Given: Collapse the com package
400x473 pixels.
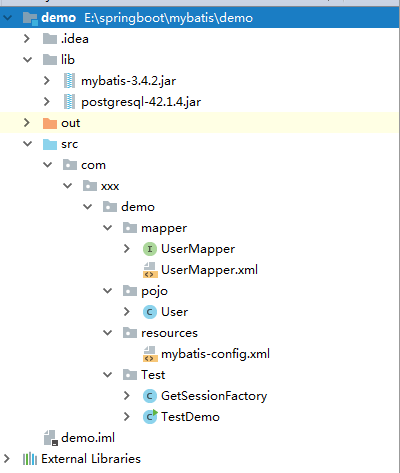Looking at the screenshot, I should [x=48, y=165].
